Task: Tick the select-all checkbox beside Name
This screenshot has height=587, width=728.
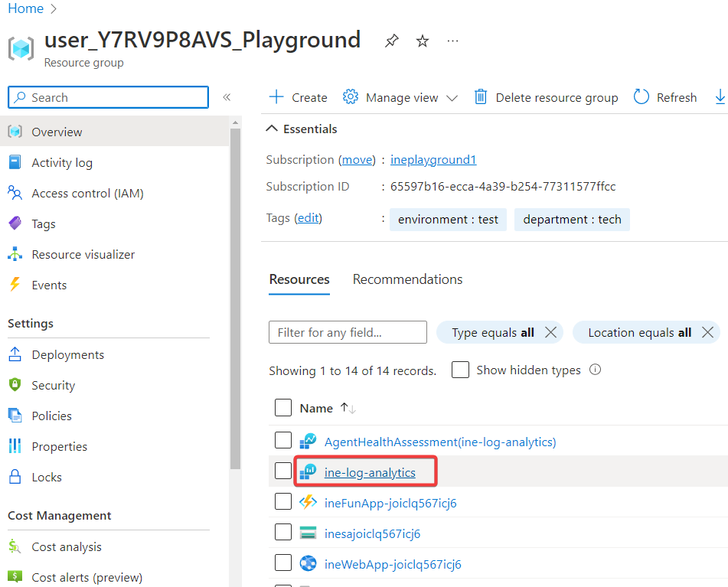Action: tap(283, 407)
